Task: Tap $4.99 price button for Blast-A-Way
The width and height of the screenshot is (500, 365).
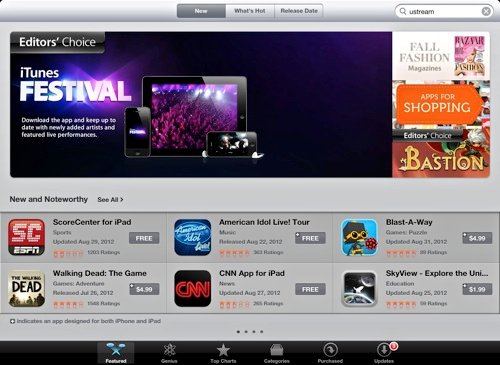Action: (x=477, y=238)
